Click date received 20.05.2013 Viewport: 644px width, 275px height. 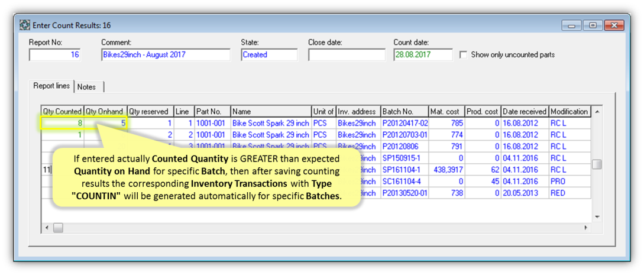[525, 193]
